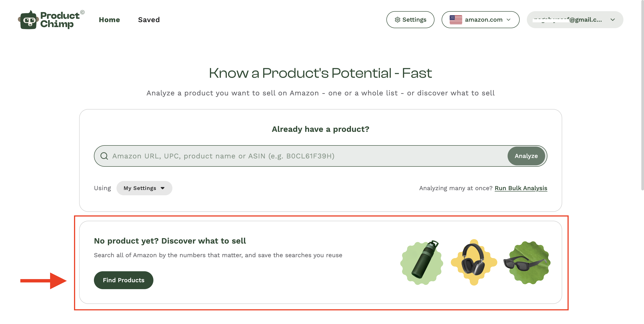Click the search magnifier icon
This screenshot has height=324, width=644.
[x=104, y=156]
